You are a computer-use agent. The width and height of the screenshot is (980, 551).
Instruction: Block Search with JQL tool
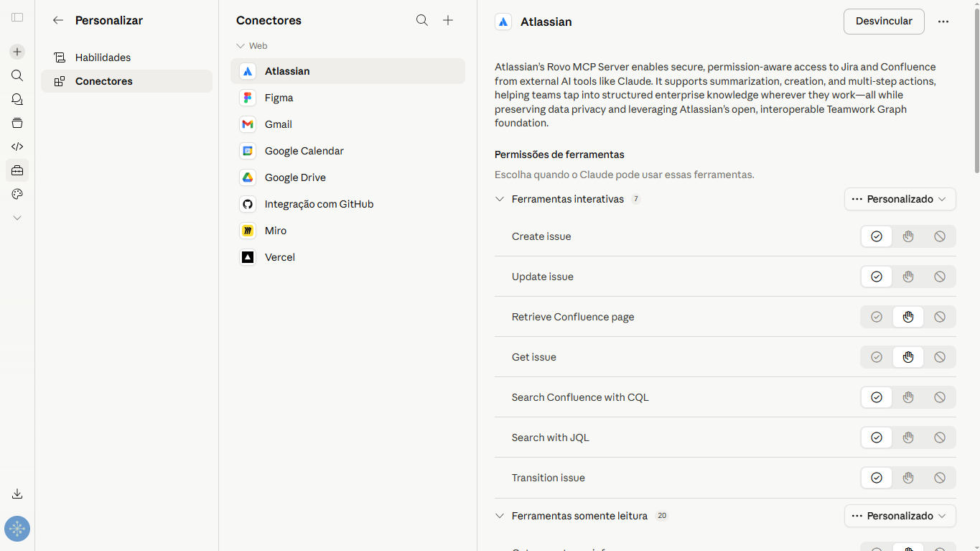[x=940, y=437]
